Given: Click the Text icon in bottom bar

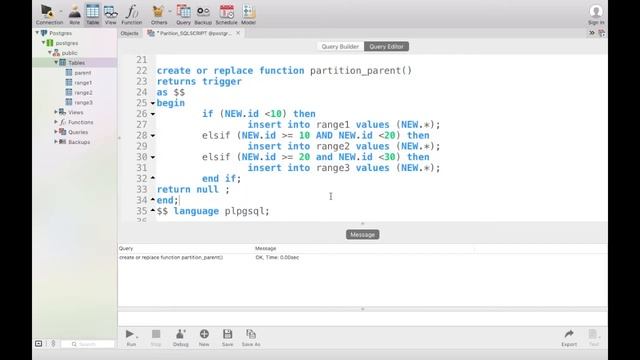Looking at the screenshot, I should tap(593, 334).
